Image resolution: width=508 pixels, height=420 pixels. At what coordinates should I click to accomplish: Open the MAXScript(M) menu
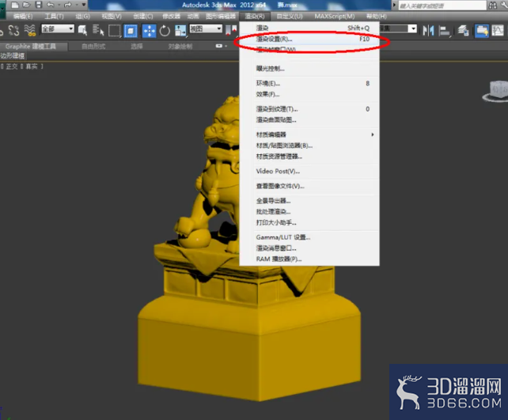(335, 16)
